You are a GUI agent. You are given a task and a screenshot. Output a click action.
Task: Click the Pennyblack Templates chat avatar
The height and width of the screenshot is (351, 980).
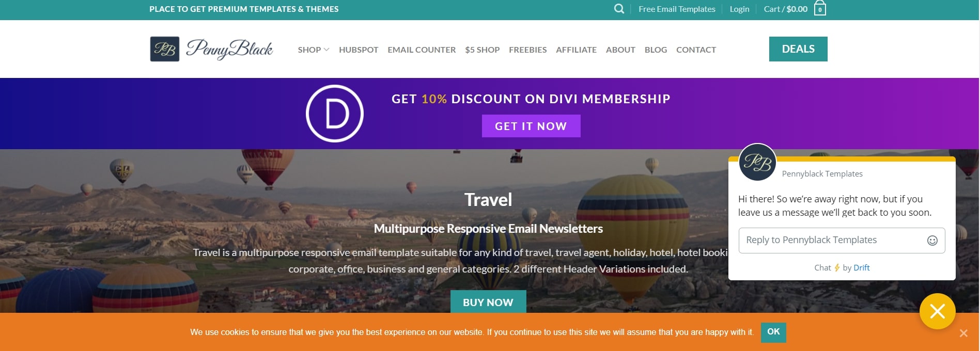(757, 162)
